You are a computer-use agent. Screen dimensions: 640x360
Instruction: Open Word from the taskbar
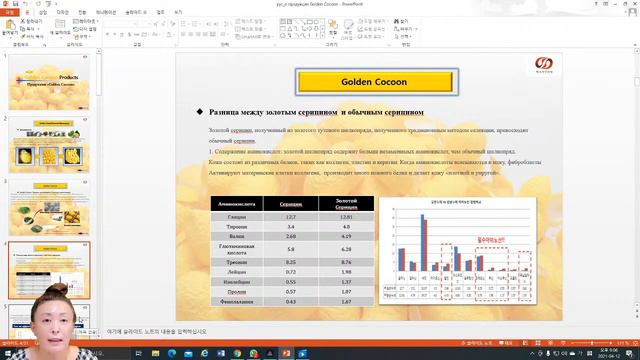point(220,353)
